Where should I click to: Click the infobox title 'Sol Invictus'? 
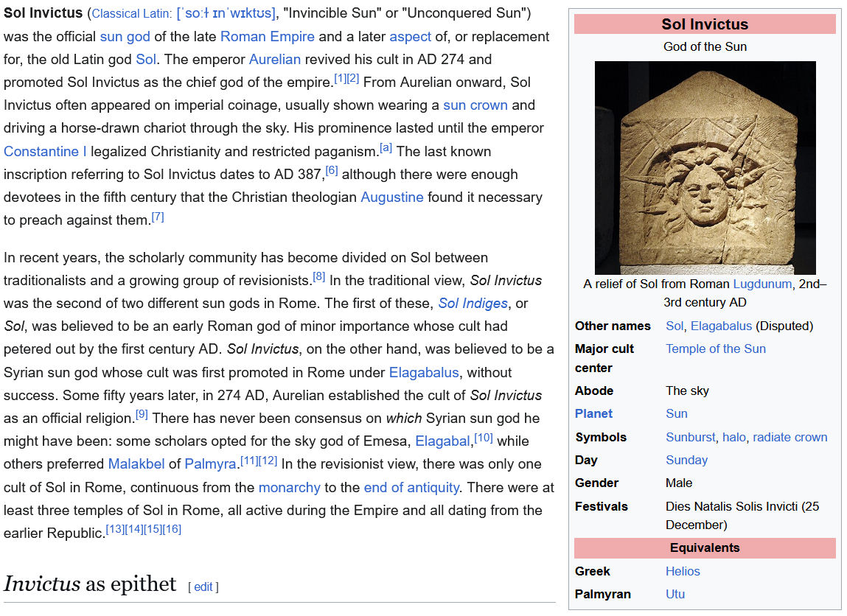coord(705,24)
